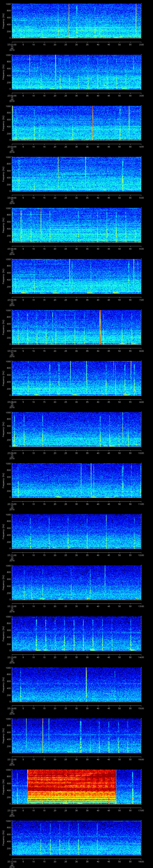
Task: Click the spectrogram panel starting at 23:11:00
Action: [x=77, y=531]
